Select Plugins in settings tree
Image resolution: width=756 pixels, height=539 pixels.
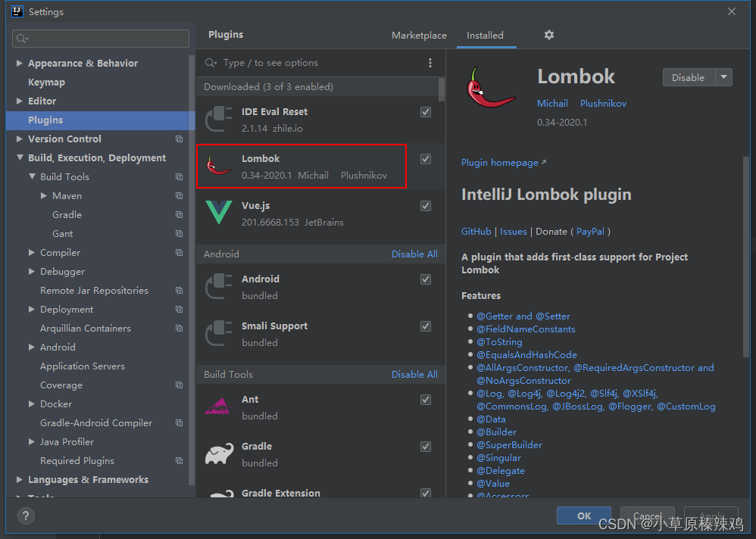[100, 120]
